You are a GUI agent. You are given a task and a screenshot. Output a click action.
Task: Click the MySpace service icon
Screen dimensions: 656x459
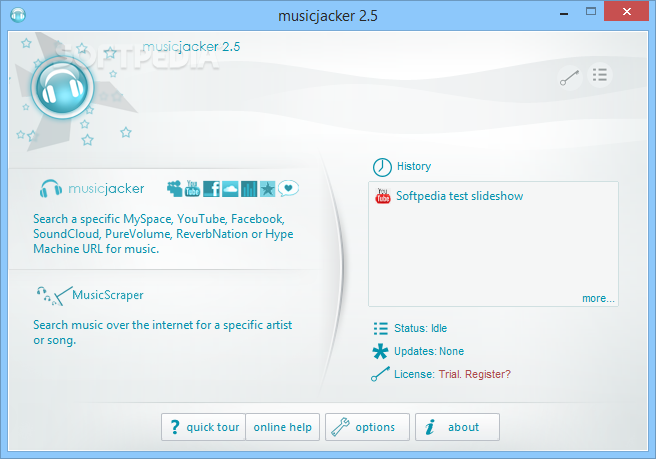point(175,189)
